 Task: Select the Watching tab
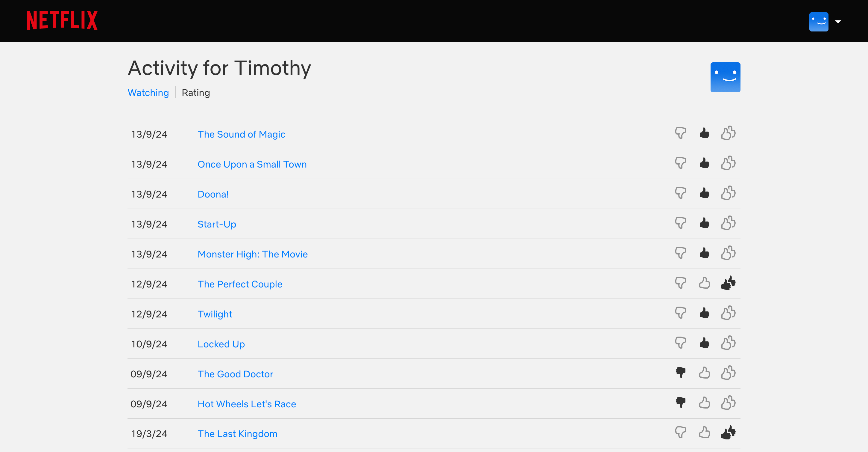click(148, 93)
